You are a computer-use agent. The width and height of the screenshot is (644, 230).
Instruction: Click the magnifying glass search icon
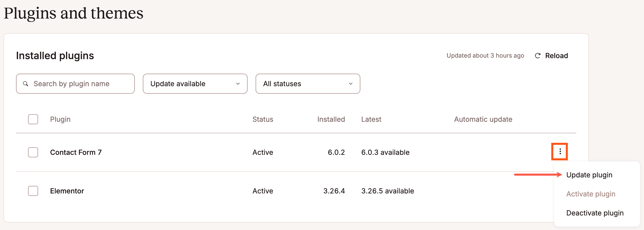[26, 84]
